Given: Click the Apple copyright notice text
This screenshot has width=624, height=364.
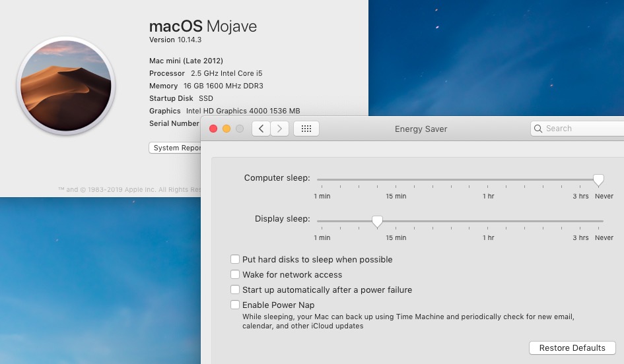Looking at the screenshot, I should point(129,189).
